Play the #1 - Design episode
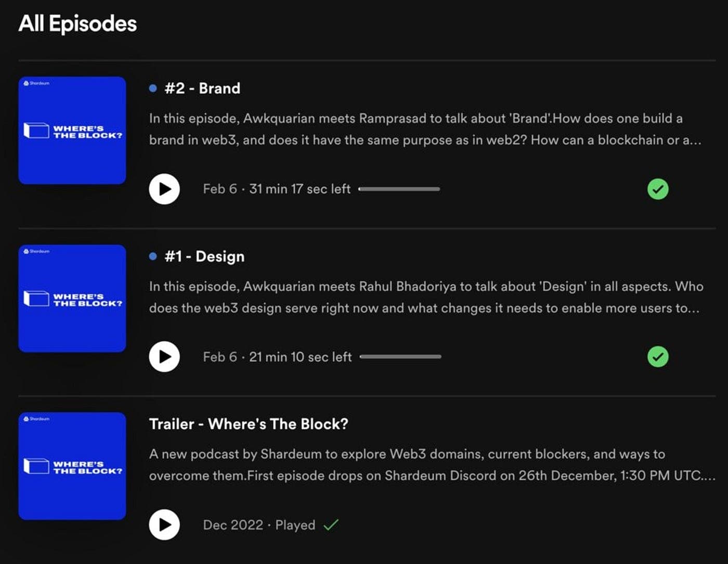Screen dimensions: 728x564 [164, 357]
